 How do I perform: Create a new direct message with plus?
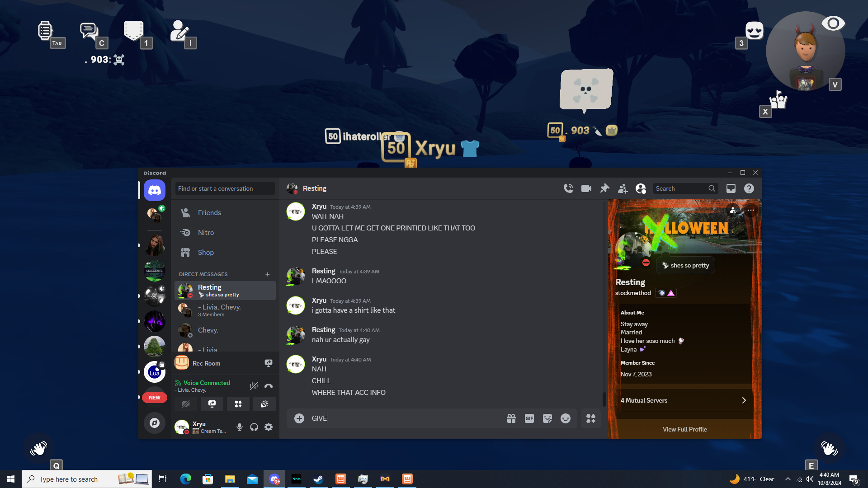(268, 274)
